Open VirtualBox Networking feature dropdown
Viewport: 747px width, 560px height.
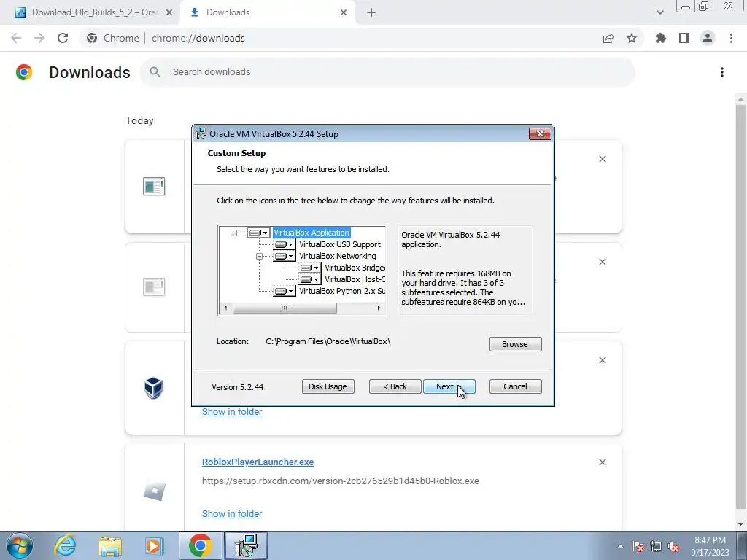[285, 256]
